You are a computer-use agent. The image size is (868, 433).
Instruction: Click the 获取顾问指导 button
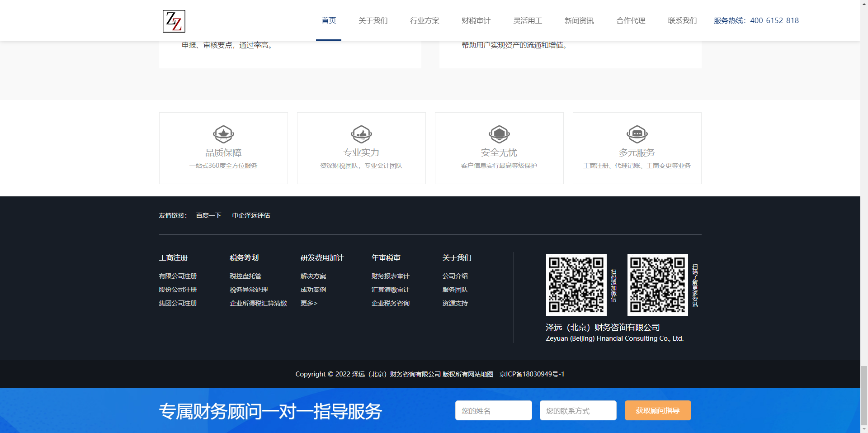pos(658,410)
